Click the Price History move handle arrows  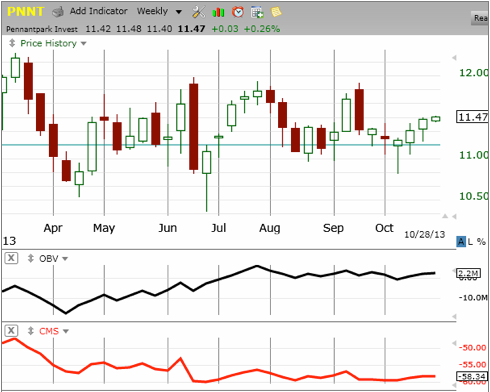[x=12, y=43]
